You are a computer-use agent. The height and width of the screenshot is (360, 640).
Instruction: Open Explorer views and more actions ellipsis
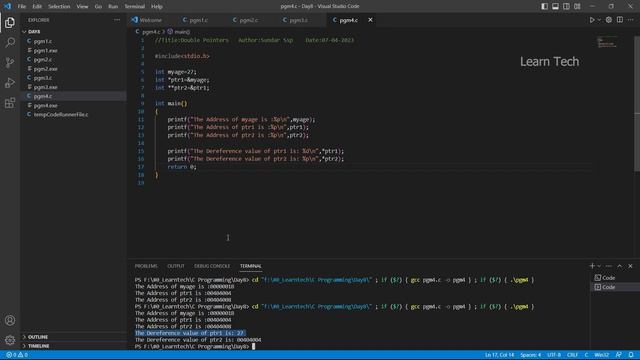117,20
